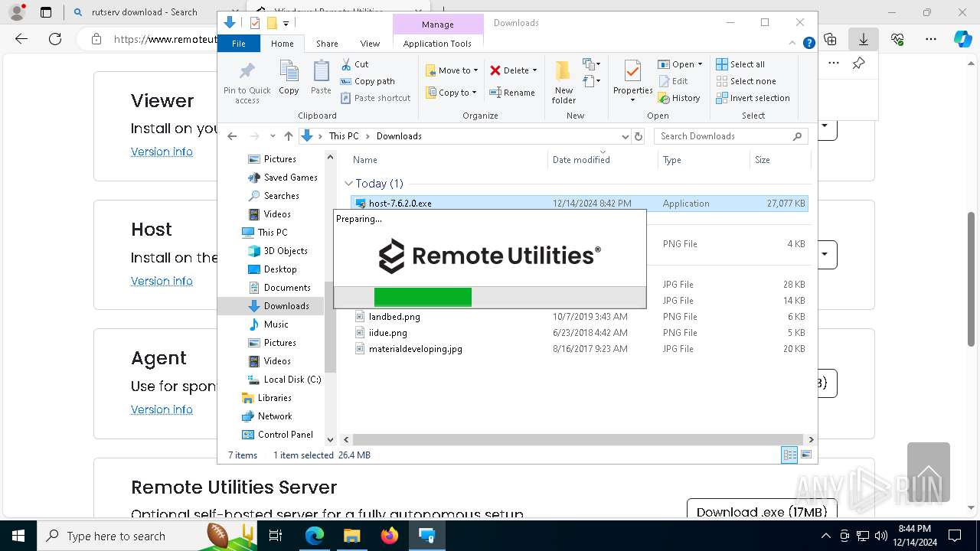Click the taskbar search box
The width and height of the screenshot is (980, 551).
[145, 536]
